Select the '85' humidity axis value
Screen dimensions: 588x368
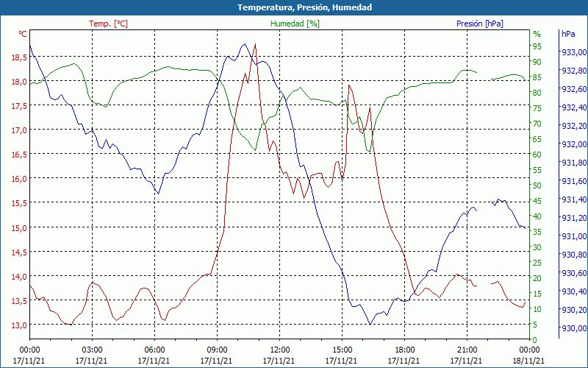coord(537,77)
